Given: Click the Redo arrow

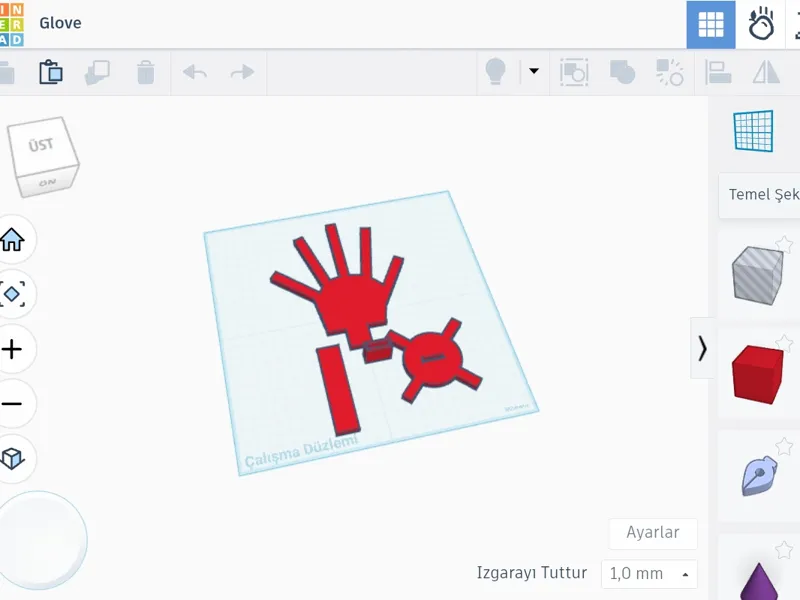Looking at the screenshot, I should point(242,72).
